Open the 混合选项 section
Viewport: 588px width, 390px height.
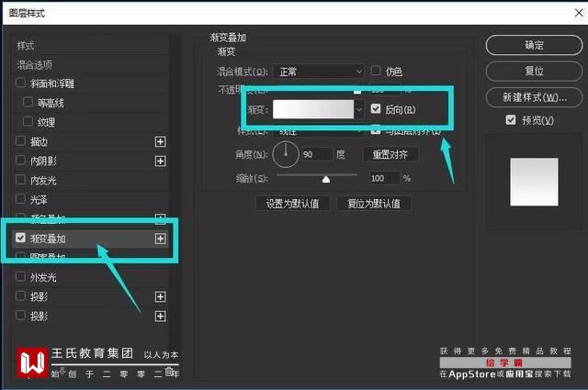pyautogui.click(x=34, y=65)
